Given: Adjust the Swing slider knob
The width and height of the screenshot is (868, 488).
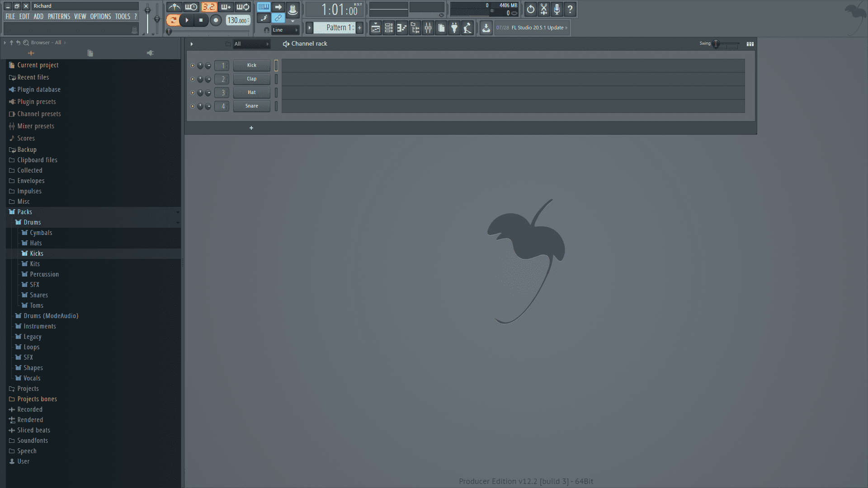Looking at the screenshot, I should pos(716,44).
